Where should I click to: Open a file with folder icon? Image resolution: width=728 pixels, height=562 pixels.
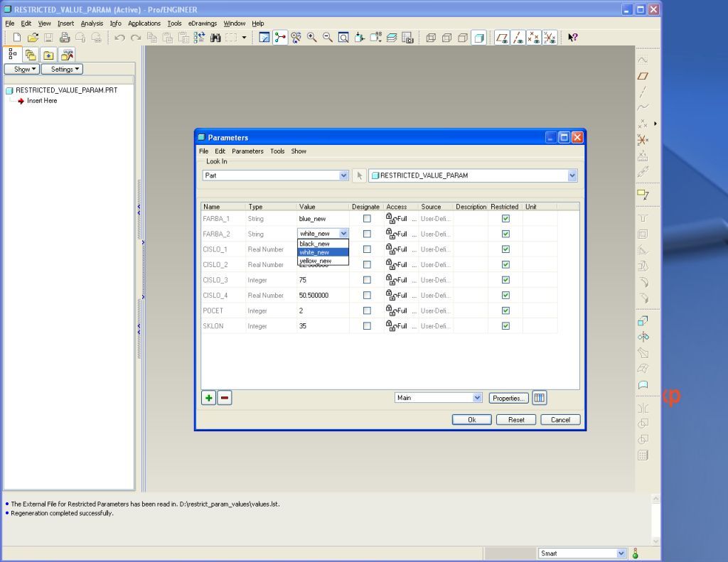[x=33, y=38]
